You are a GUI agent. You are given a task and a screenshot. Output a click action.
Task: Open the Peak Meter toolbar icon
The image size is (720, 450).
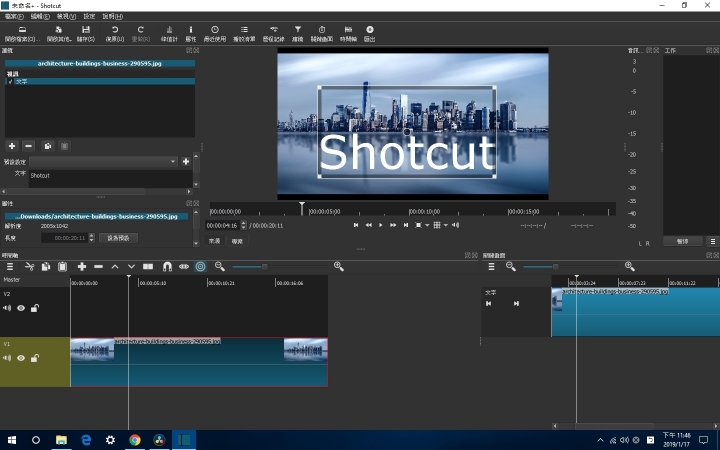tap(169, 30)
